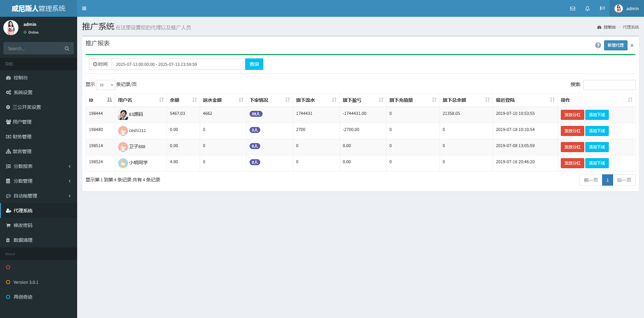Screen dimensions: 644x318
Task: Click 发放分红 for ceshi111
Action: pos(573,131)
